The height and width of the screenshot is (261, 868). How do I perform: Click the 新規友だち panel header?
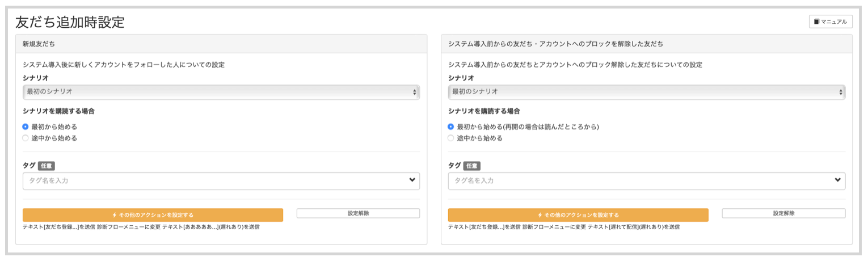coord(221,44)
